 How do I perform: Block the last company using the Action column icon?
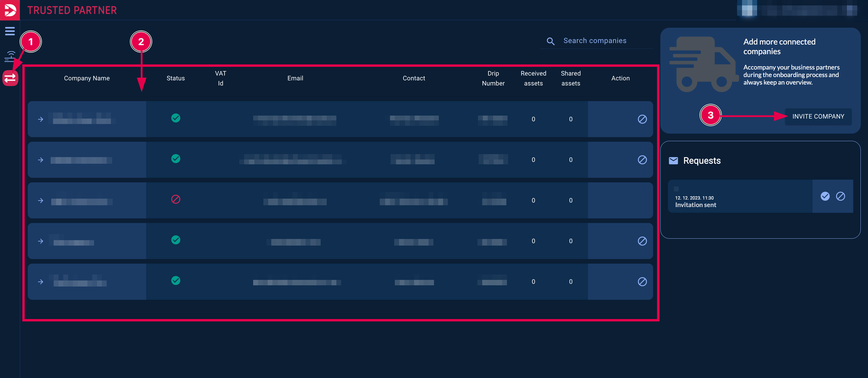(643, 281)
